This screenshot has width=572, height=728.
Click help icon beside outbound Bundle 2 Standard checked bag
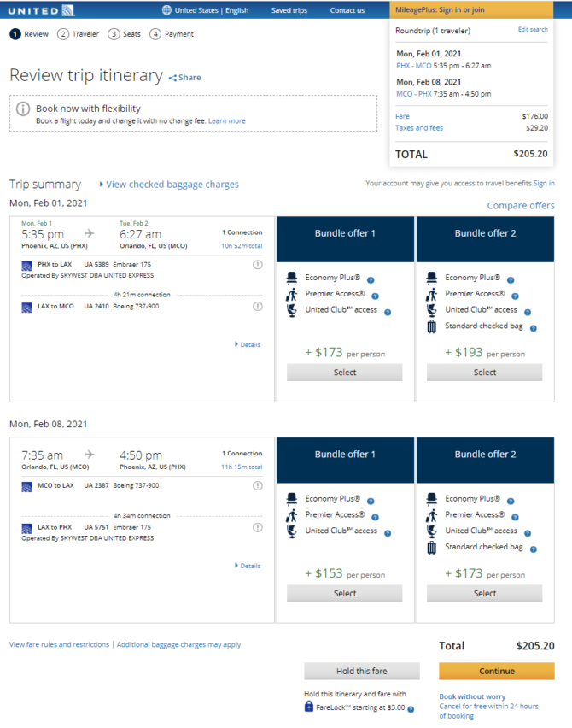534,328
